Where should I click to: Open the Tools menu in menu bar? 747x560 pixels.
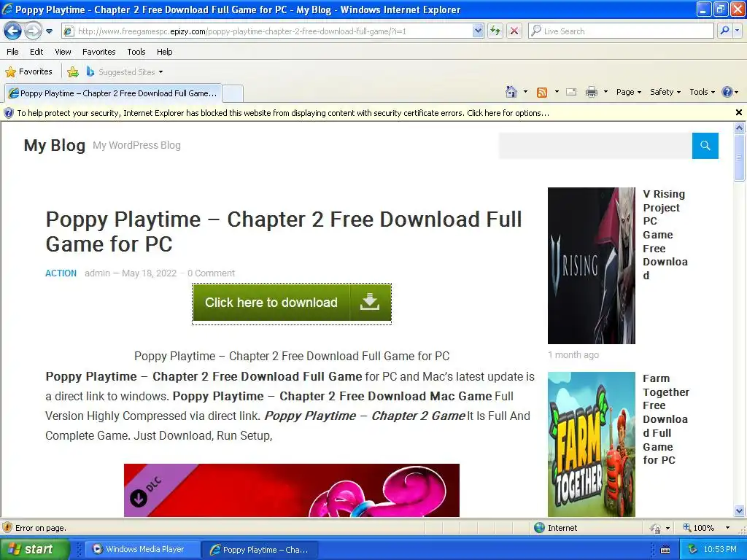(136, 52)
